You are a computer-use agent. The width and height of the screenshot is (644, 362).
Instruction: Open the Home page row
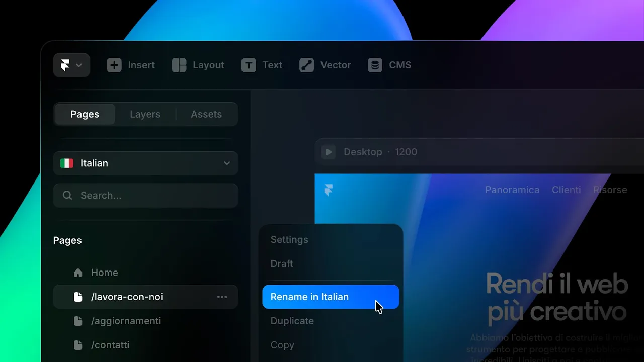(x=145, y=273)
